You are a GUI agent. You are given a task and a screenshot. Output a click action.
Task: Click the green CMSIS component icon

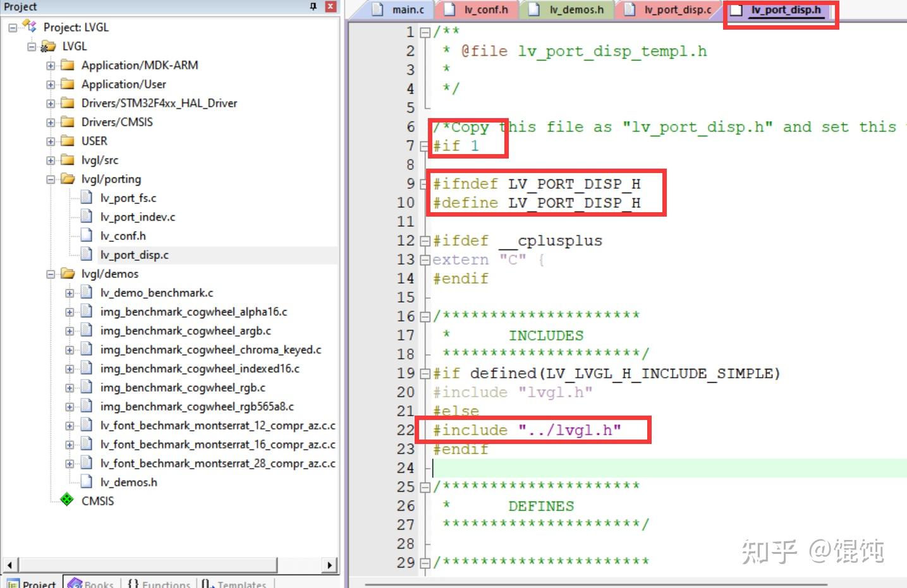coord(68,500)
